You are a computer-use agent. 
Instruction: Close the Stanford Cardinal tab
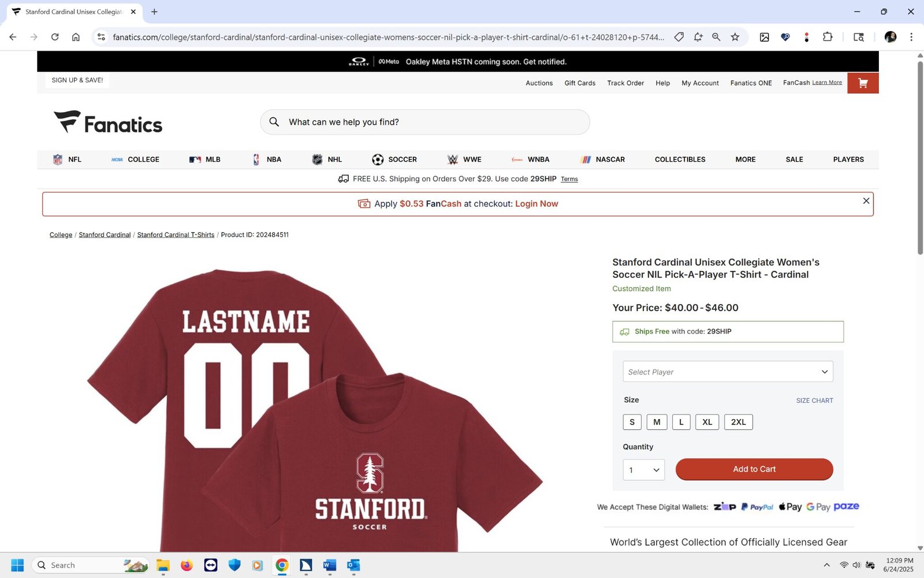coord(133,12)
